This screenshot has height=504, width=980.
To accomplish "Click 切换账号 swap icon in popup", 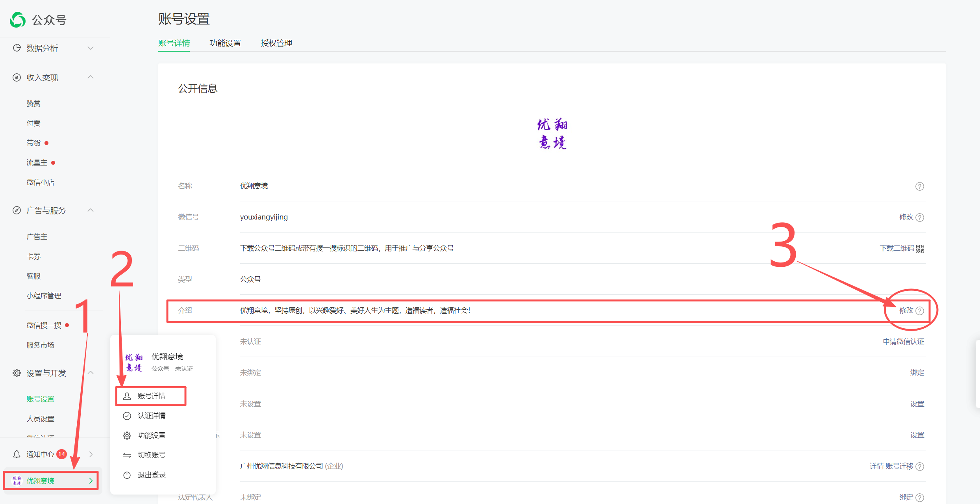I will (x=127, y=455).
